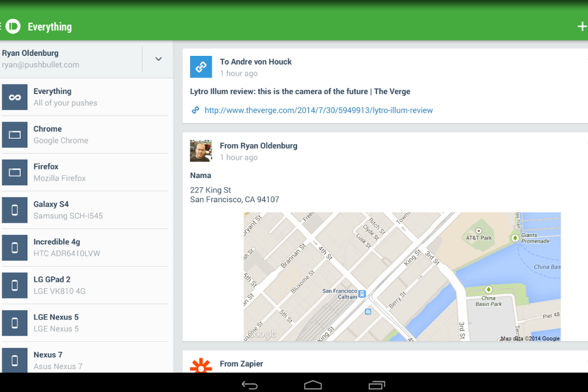
Task: Click the LG GPad 2 device icon
Action: pos(15,285)
